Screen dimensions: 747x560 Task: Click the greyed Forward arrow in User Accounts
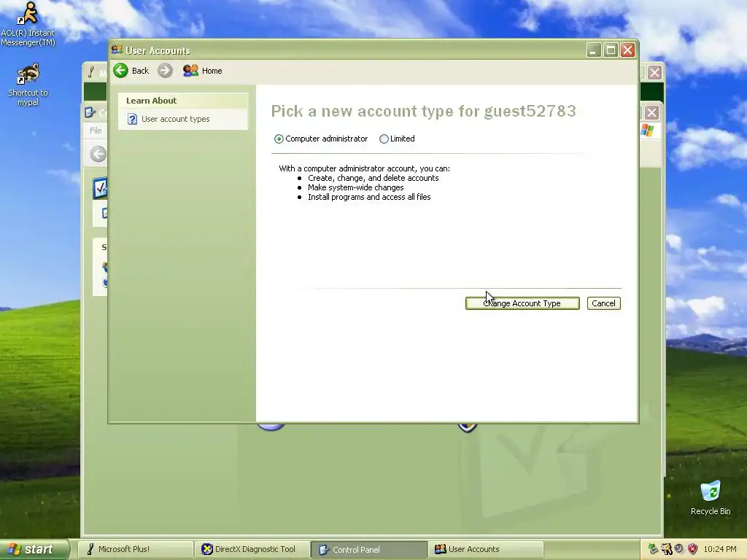pos(165,71)
